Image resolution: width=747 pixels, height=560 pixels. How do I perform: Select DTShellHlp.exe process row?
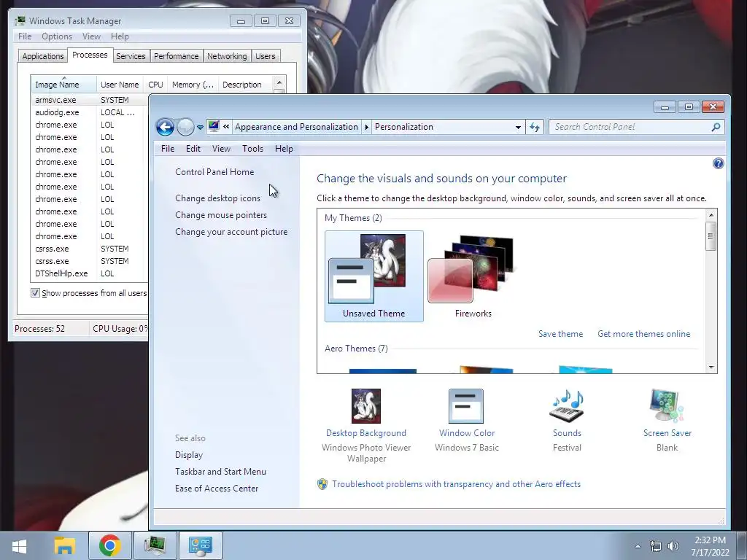click(90, 273)
